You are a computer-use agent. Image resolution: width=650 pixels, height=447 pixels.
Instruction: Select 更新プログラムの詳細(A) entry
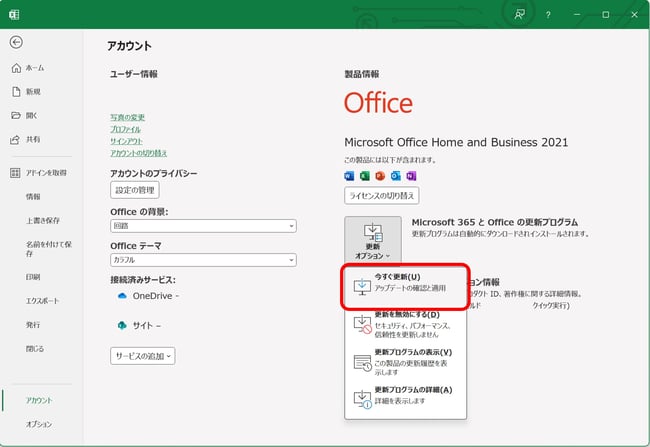[405, 396]
